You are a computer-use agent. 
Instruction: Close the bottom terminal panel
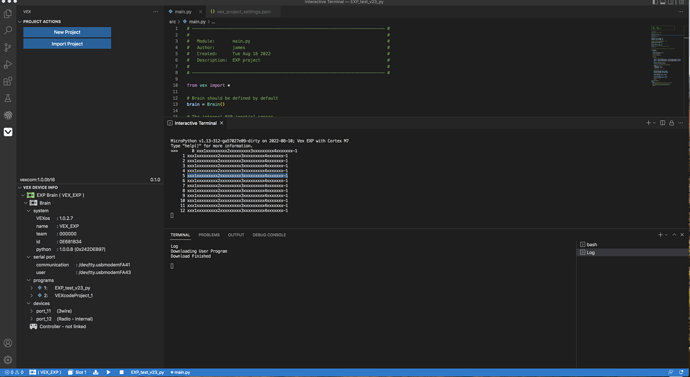[683, 235]
